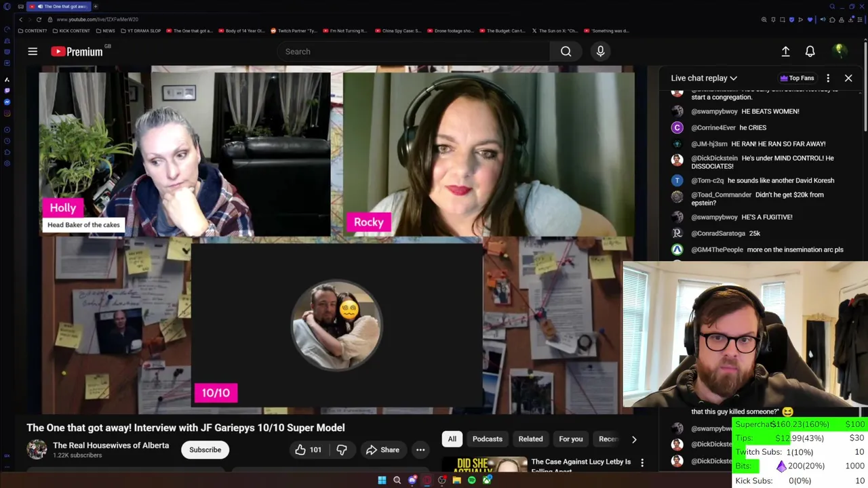The height and width of the screenshot is (488, 868).
Task: Reload the page in the browser
Action: [39, 20]
